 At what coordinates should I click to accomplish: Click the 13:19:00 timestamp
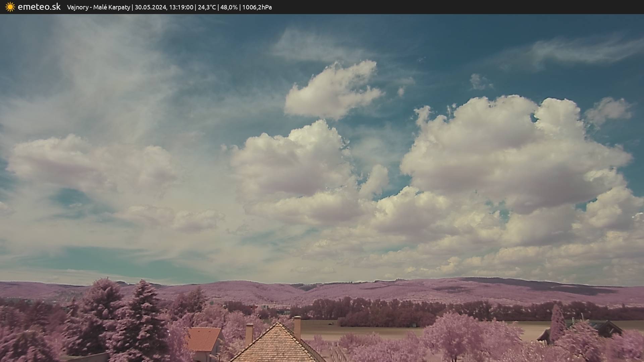coord(181,7)
